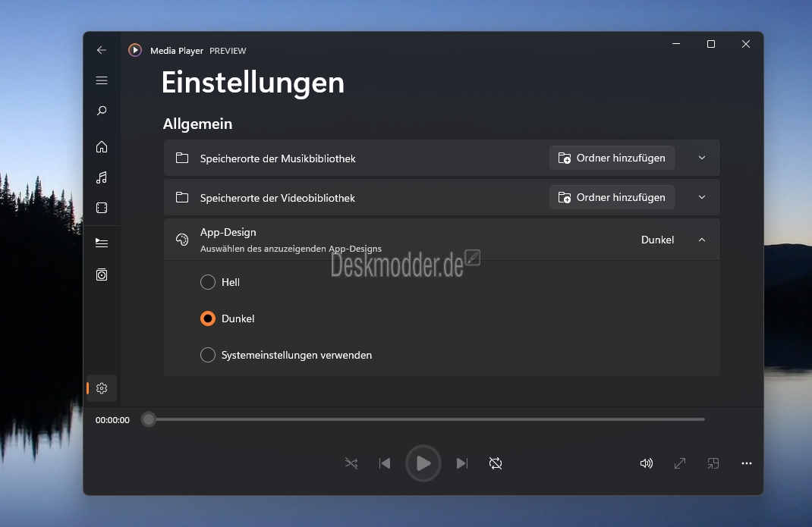Click the Musikbibliothek folder icon
Viewport: 812px width, 527px height.
(182, 158)
